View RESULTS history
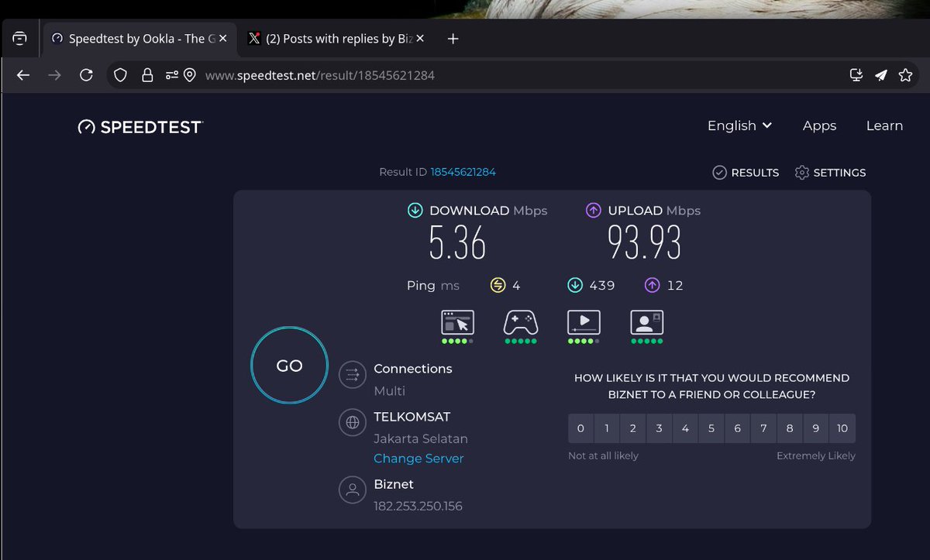The width and height of the screenshot is (930, 560). tap(746, 173)
